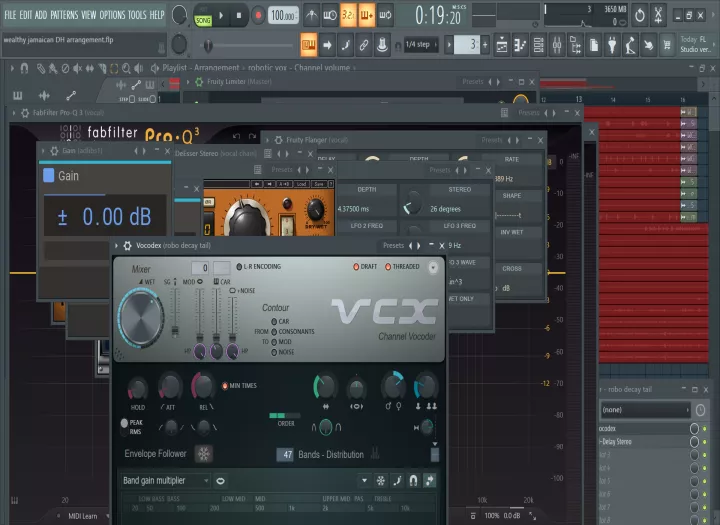Open the FILE menu
Image resolution: width=720 pixels, height=525 pixels.
10,15
